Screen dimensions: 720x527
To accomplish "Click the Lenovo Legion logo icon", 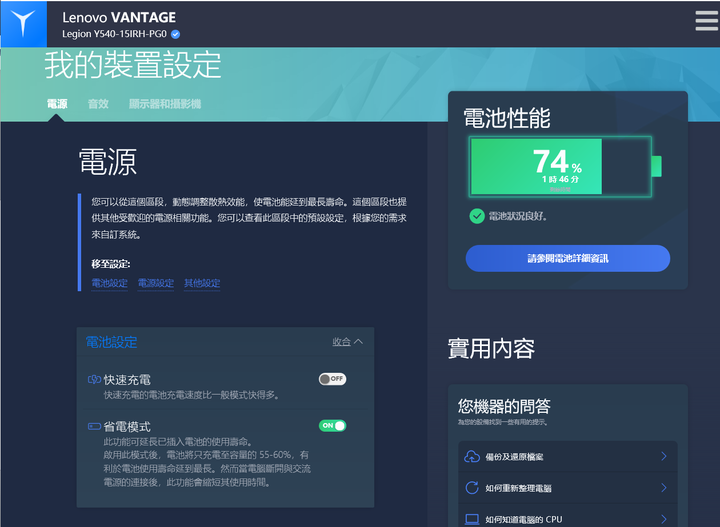I will (x=23, y=24).
